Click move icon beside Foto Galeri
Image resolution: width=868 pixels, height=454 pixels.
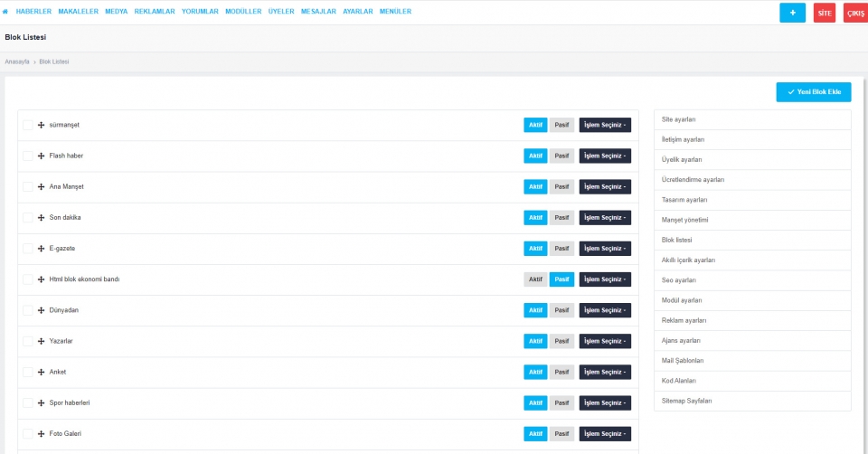pos(42,433)
